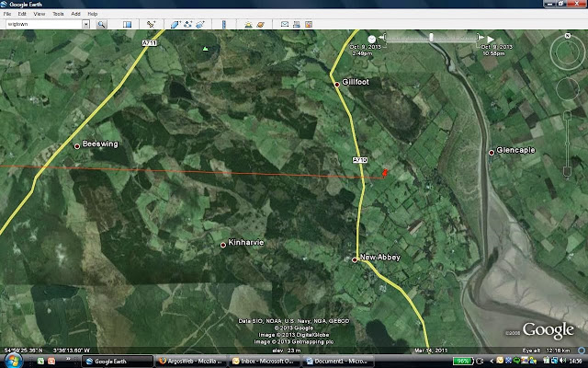Click the Glencaple place label
Screen dimensions: 588x368
point(515,150)
